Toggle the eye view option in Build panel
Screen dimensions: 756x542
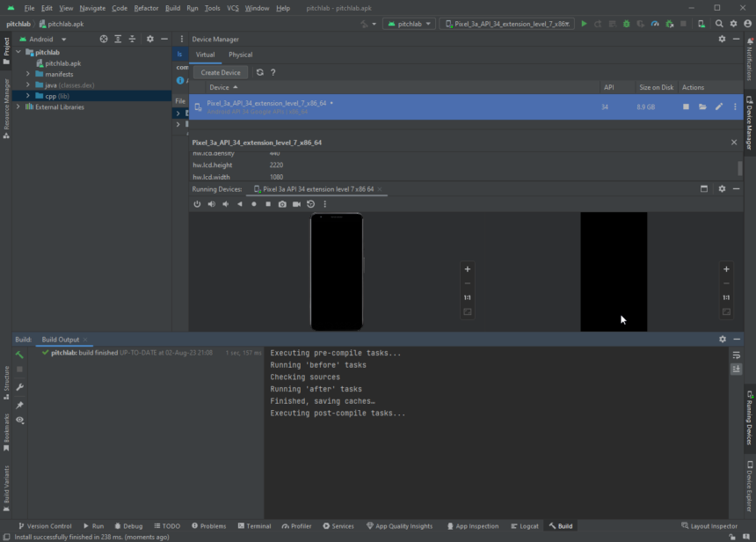[x=19, y=421]
